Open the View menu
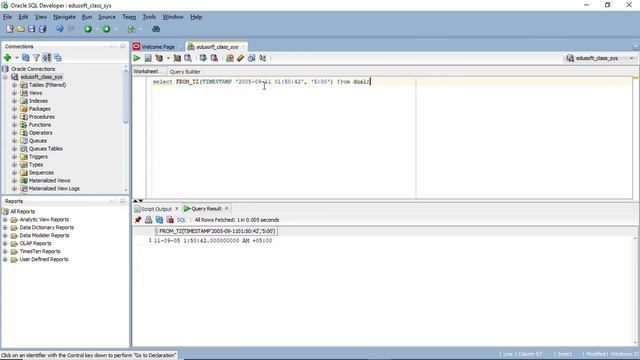This screenshot has height=360, width=640. [x=40, y=17]
